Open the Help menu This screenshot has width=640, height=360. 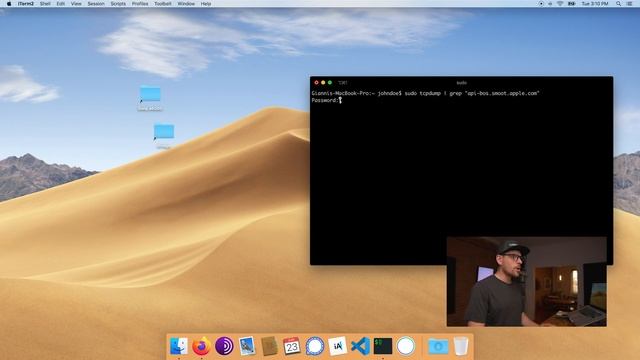pyautogui.click(x=206, y=4)
